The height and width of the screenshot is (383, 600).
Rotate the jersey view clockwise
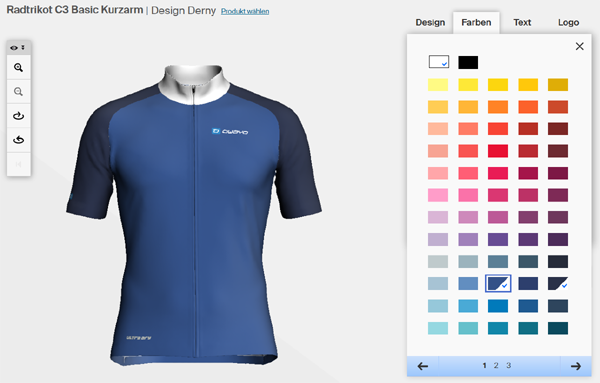[x=18, y=116]
